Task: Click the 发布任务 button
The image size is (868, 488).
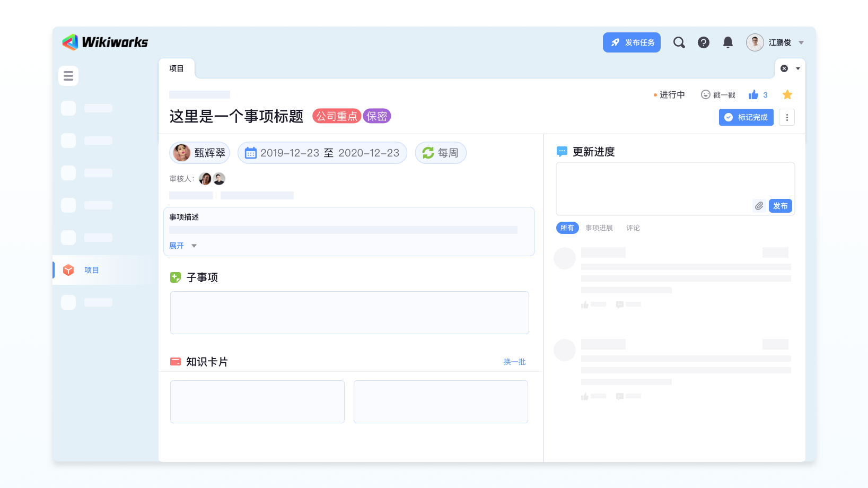Action: click(x=632, y=42)
